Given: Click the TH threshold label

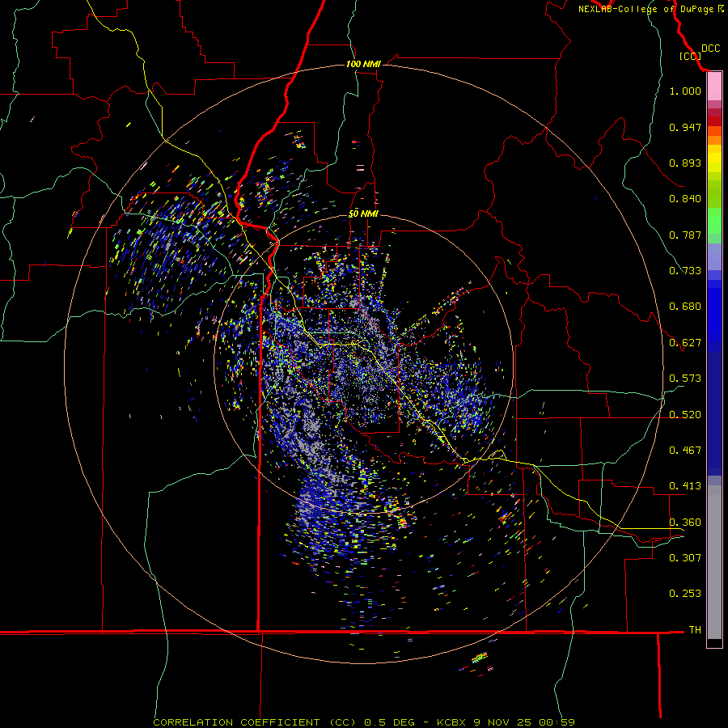Looking at the screenshot, I should 695,629.
